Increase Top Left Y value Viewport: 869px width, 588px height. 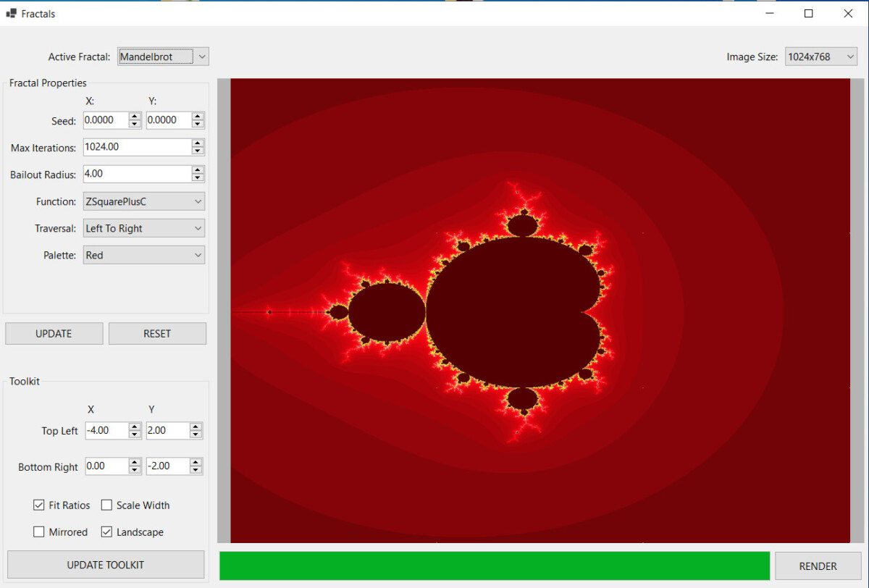click(x=196, y=427)
